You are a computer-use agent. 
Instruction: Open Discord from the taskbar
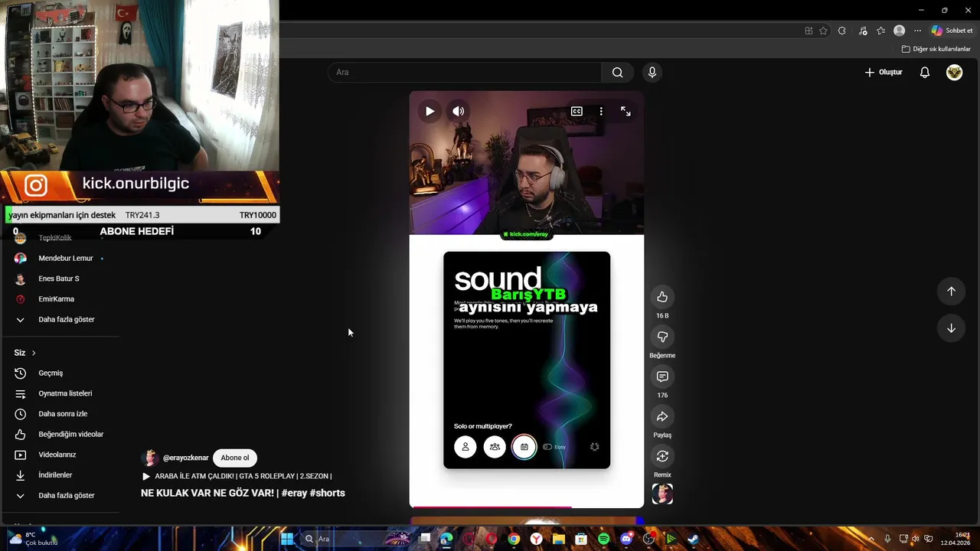[x=626, y=539]
